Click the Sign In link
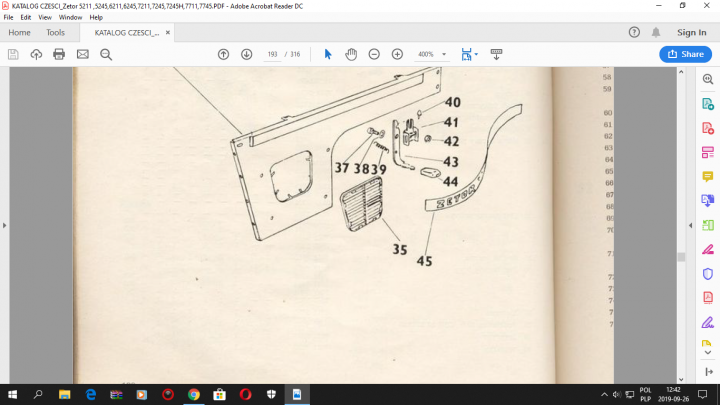Image resolution: width=720 pixels, height=405 pixels. click(691, 32)
